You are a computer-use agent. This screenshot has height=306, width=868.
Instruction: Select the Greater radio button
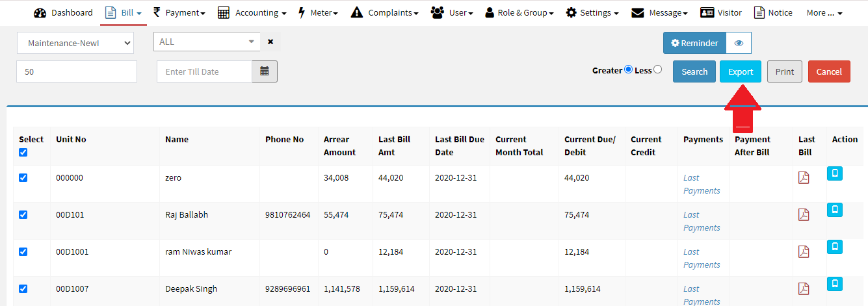coord(628,70)
